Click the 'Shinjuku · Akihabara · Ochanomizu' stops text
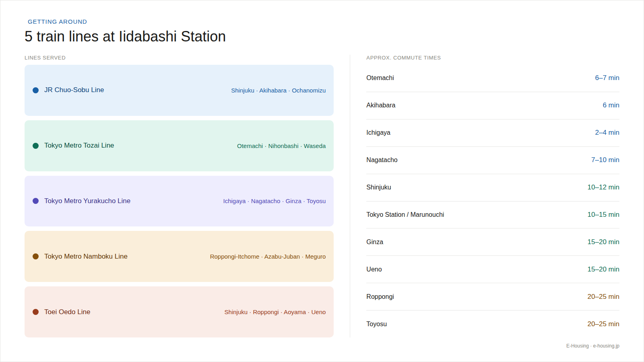The height and width of the screenshot is (362, 644). coord(278,90)
